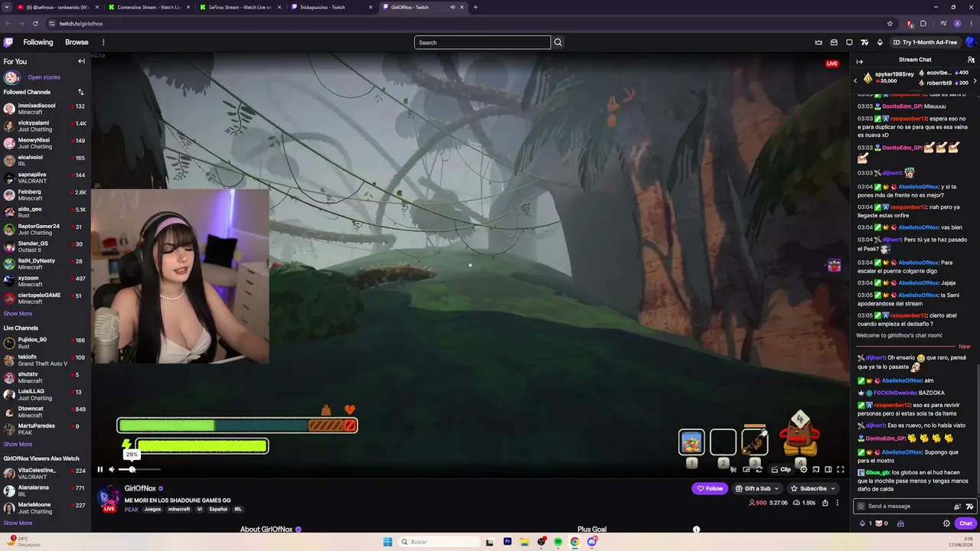
Task: Open the Twitch home logo
Action: click(x=8, y=42)
